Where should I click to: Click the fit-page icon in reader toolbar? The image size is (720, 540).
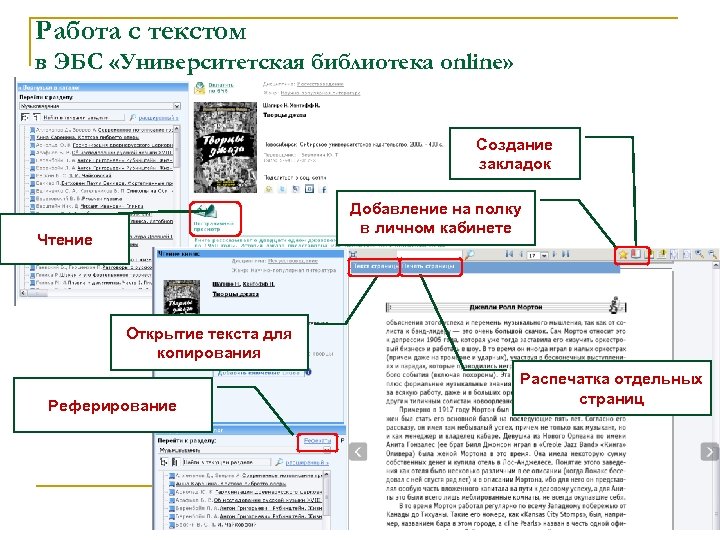(686, 254)
